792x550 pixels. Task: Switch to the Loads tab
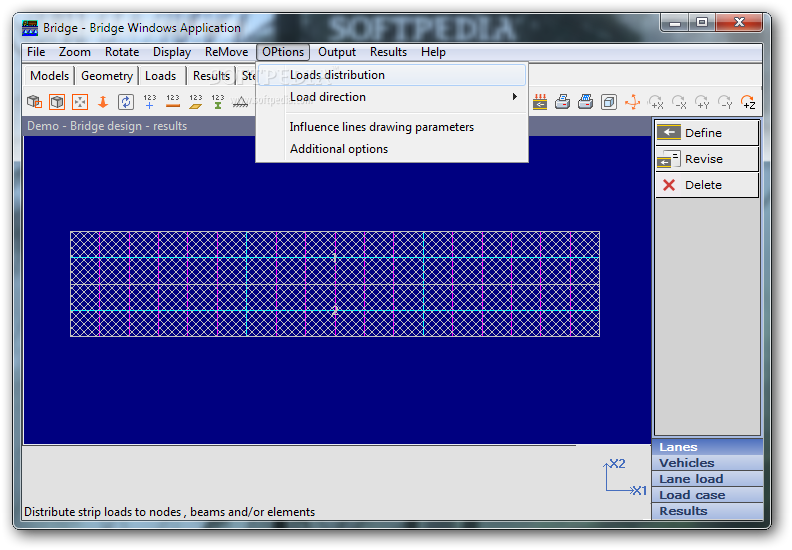161,76
